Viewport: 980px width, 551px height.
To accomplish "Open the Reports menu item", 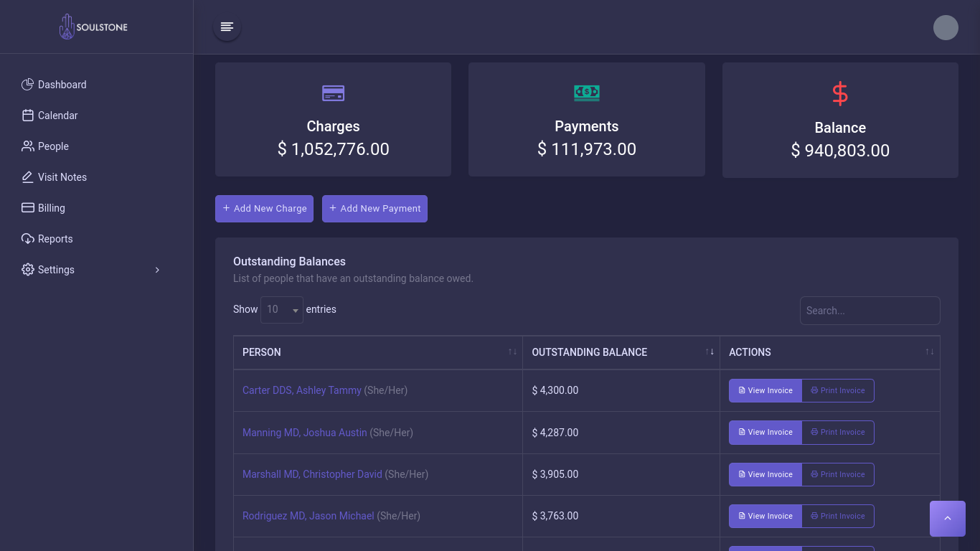I will pyautogui.click(x=55, y=239).
